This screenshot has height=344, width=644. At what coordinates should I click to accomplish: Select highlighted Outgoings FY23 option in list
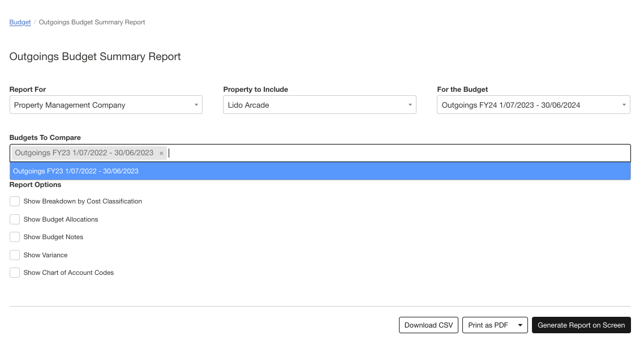click(320, 171)
